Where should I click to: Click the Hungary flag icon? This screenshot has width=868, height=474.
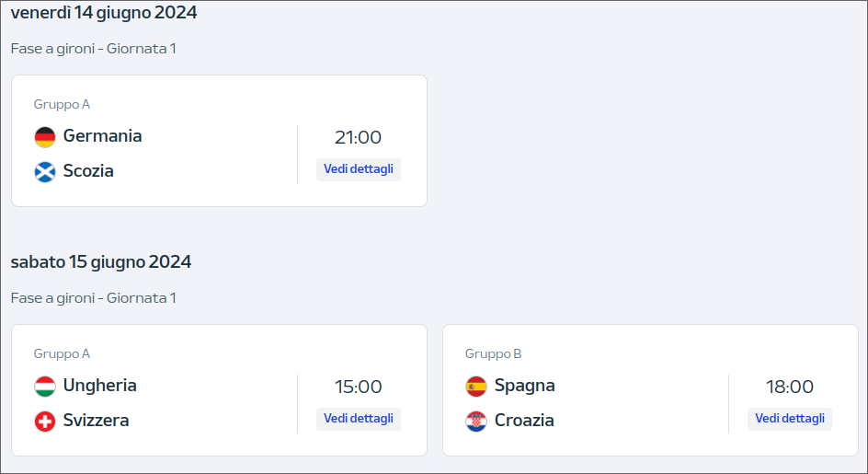click(x=45, y=387)
